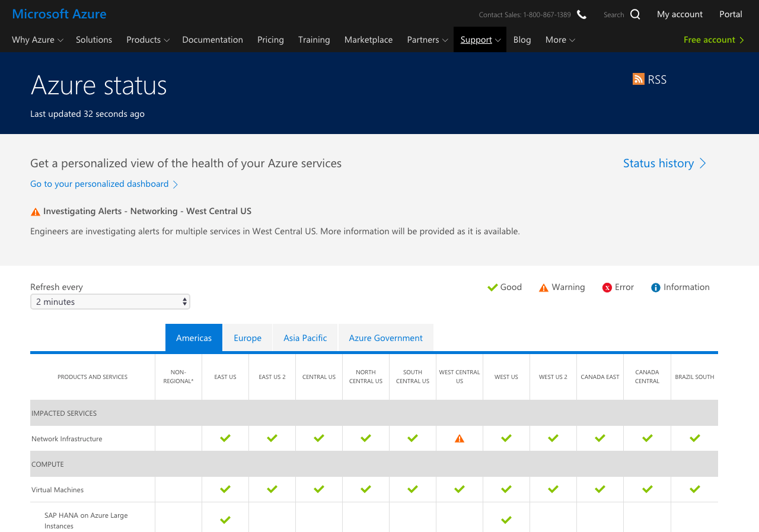This screenshot has width=759, height=532.
Task: Go to your personalized dashboard link
Action: tap(100, 184)
